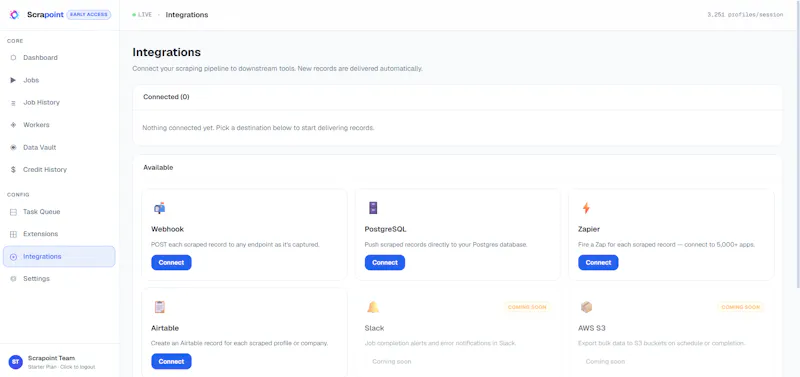The image size is (800, 377).
Task: Click the Available section heading
Action: point(158,167)
